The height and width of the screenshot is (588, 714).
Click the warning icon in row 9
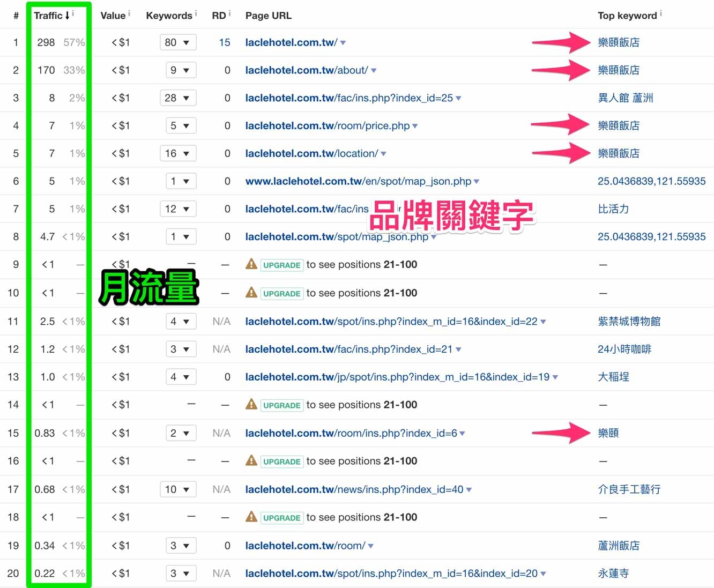tap(251, 264)
